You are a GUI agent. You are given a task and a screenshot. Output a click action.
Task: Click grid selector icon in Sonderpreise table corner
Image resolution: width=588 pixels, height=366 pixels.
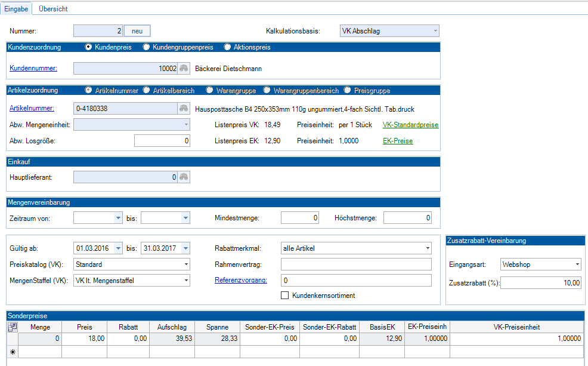point(12,327)
